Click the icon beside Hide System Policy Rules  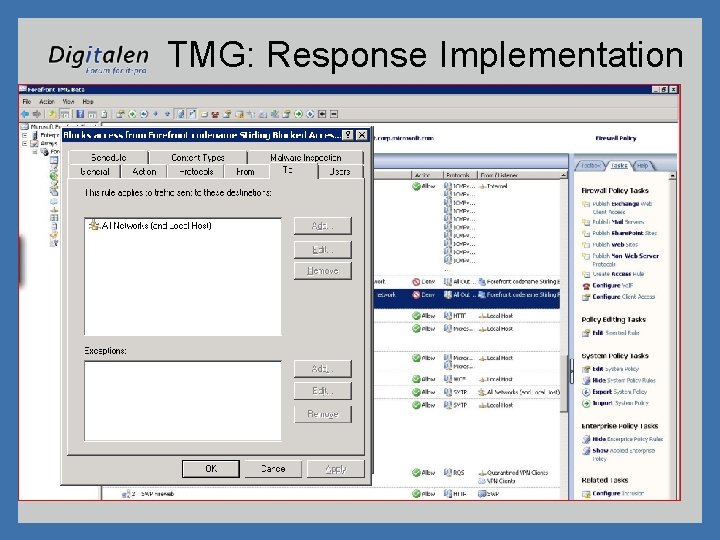click(586, 381)
